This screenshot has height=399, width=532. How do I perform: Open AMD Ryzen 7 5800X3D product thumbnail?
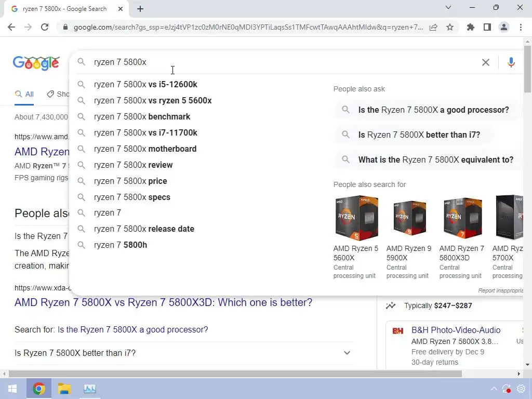462,218
